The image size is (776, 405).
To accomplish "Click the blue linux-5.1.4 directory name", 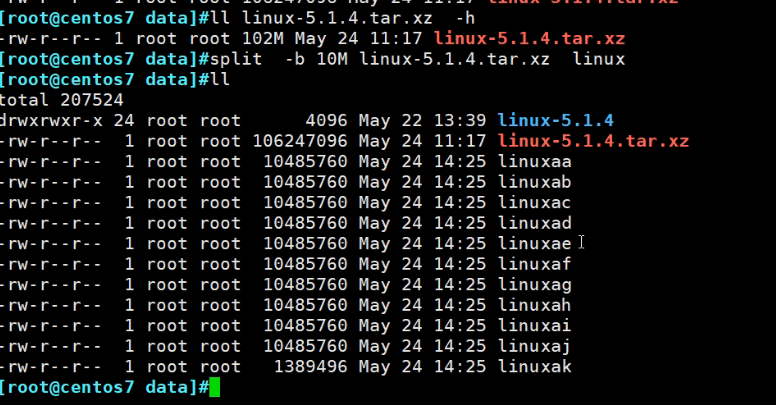I will point(555,120).
